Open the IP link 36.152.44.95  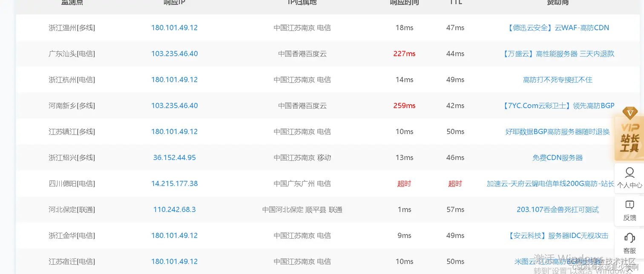pyautogui.click(x=174, y=157)
